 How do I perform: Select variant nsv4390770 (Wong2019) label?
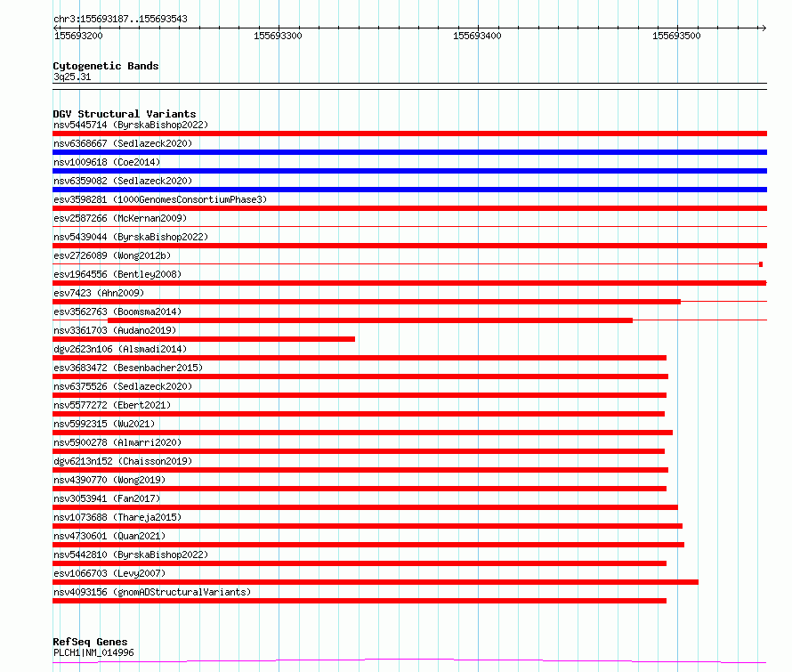point(109,480)
